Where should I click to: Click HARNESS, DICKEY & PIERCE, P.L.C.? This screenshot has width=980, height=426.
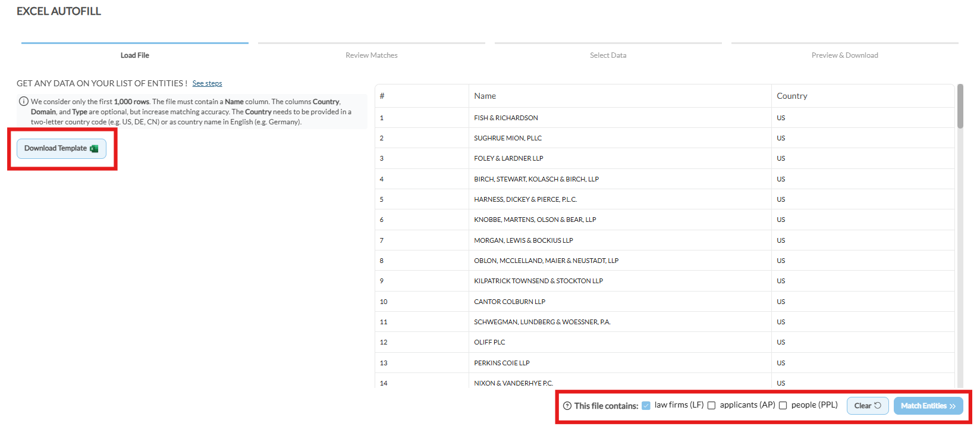[x=526, y=199]
